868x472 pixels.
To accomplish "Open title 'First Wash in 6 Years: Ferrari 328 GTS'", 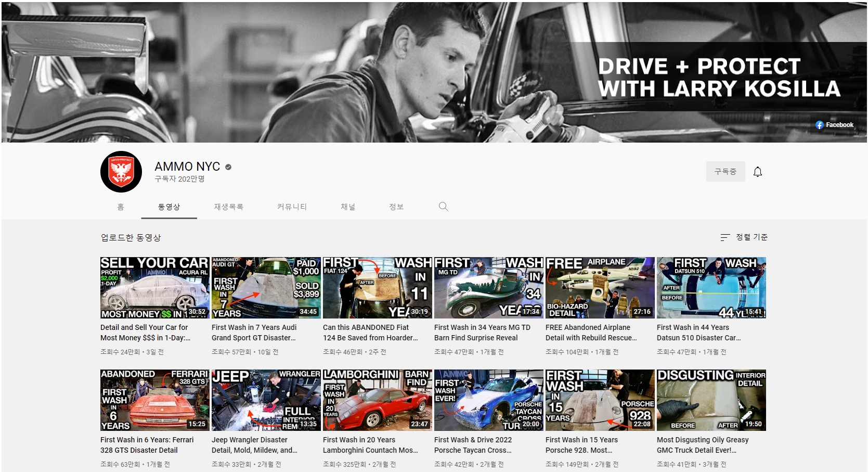I will (147, 445).
